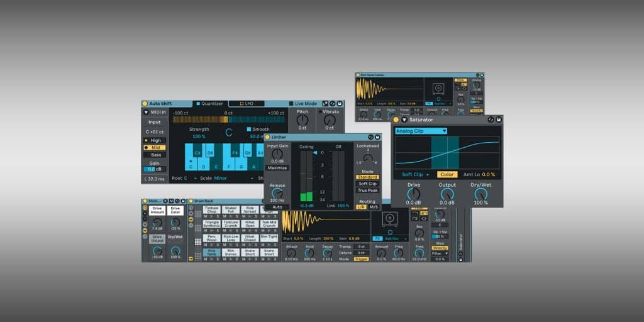Image resolution: width=644 pixels, height=322 pixels.
Task: Select the High input range option
Action: click(155, 140)
